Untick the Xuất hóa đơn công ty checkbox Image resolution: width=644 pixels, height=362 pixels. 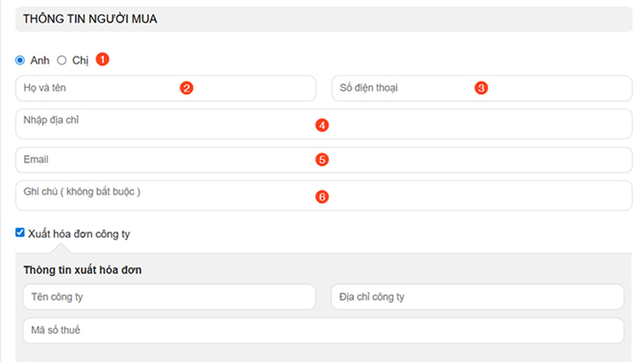point(20,233)
